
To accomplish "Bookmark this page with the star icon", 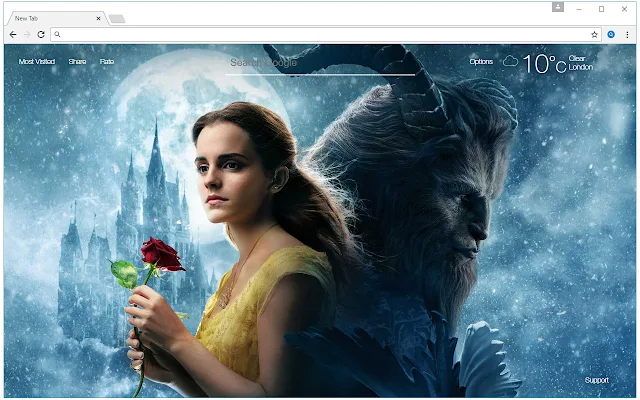I will click(x=594, y=35).
